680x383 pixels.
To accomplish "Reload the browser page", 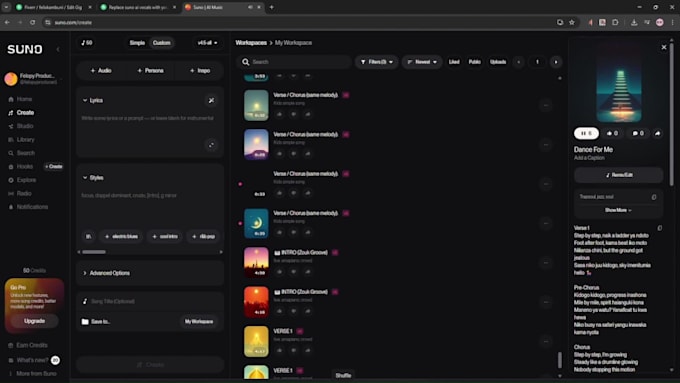I will 33,22.
